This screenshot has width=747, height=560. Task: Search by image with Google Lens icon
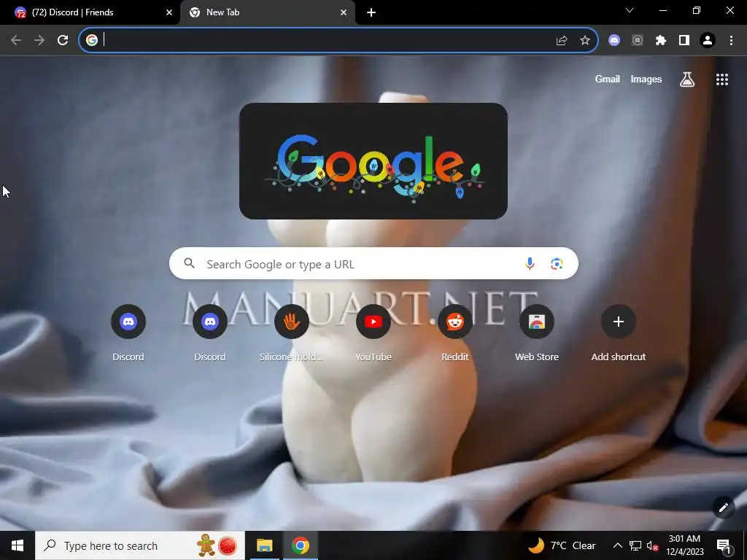coord(557,263)
